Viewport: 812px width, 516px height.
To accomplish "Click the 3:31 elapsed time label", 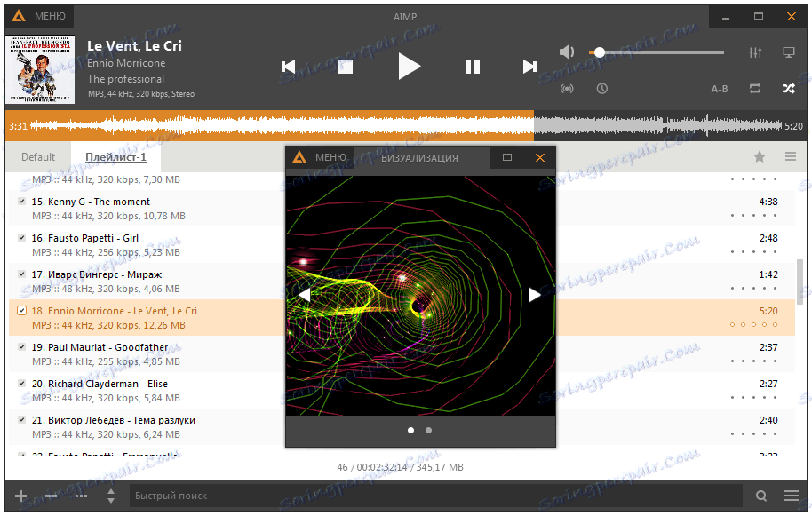I will coord(18,126).
